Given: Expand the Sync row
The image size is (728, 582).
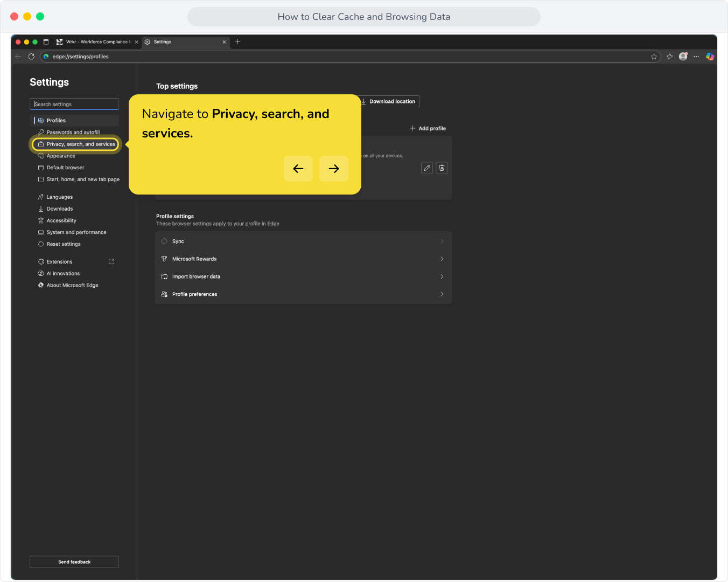Looking at the screenshot, I should (303, 241).
